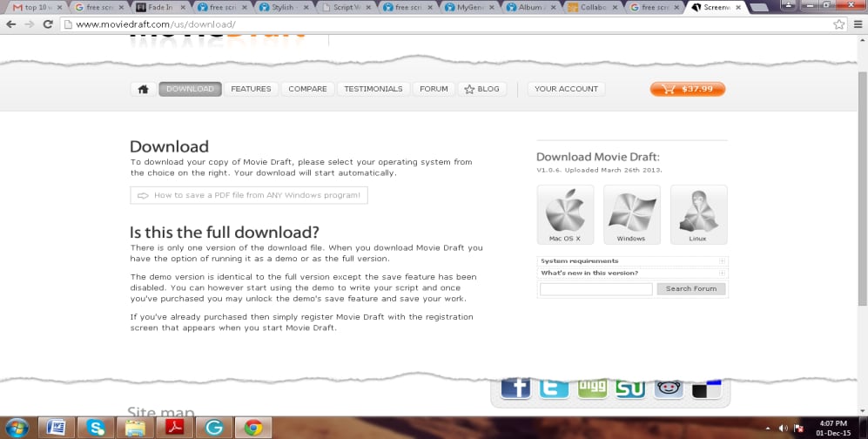Click the Show desktop strip
Viewport: 868px width, 439px height.
[x=865, y=428]
